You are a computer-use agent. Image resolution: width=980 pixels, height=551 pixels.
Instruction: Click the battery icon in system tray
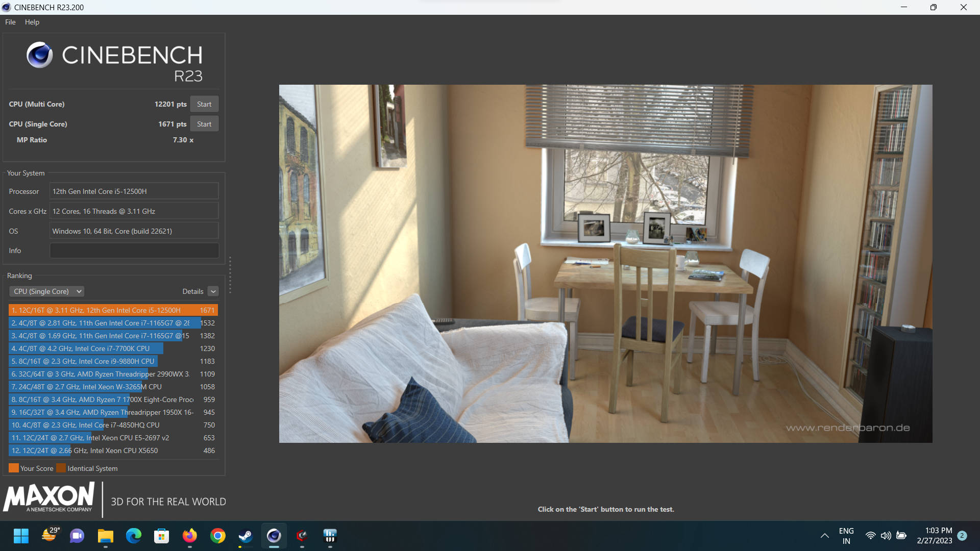(901, 536)
